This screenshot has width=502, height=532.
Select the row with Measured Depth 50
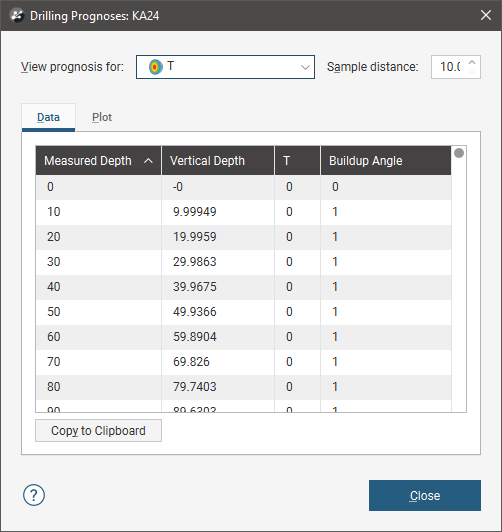click(x=244, y=312)
